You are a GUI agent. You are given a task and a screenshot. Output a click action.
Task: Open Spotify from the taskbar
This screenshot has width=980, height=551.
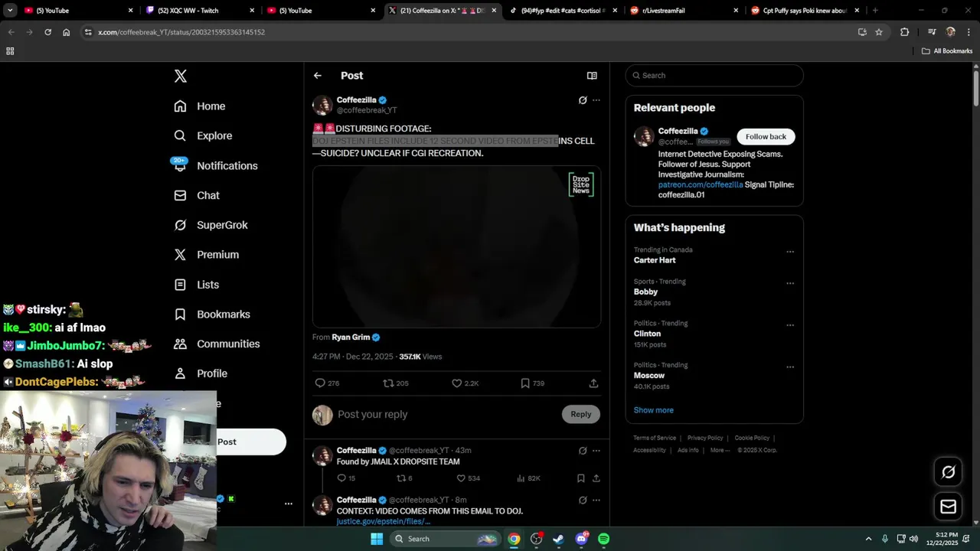tap(603, 539)
